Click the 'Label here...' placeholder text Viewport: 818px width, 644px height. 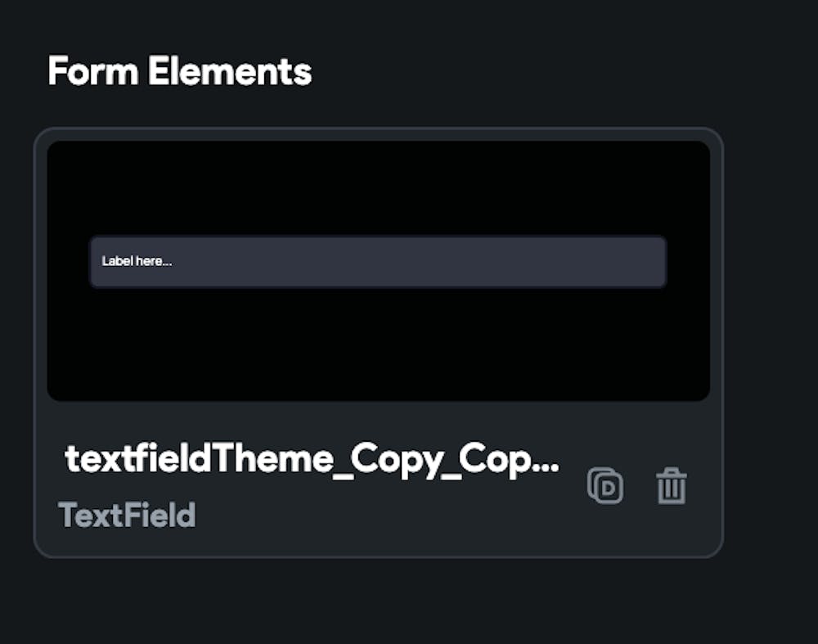click(x=137, y=261)
